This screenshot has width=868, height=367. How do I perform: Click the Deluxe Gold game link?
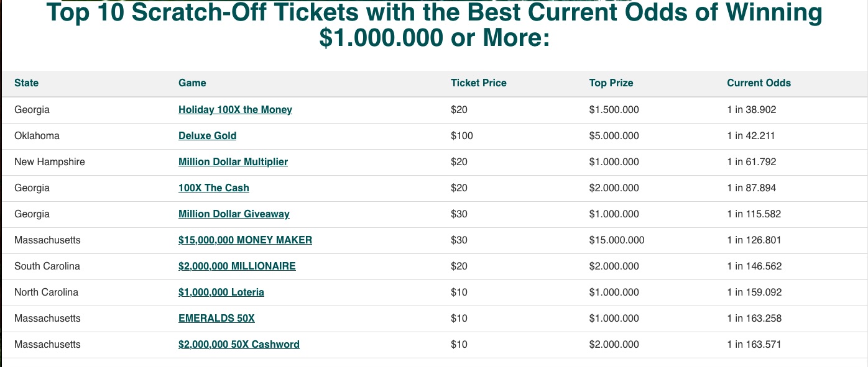pyautogui.click(x=207, y=136)
